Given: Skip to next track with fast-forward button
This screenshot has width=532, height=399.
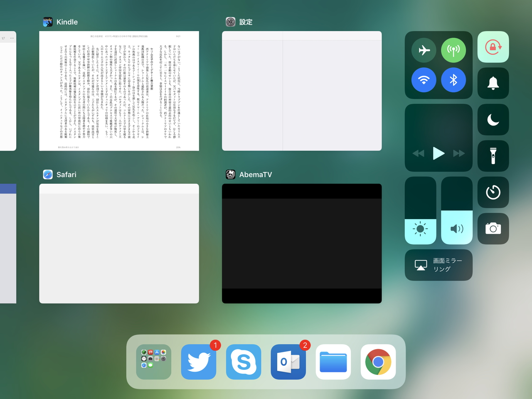Looking at the screenshot, I should [x=459, y=153].
